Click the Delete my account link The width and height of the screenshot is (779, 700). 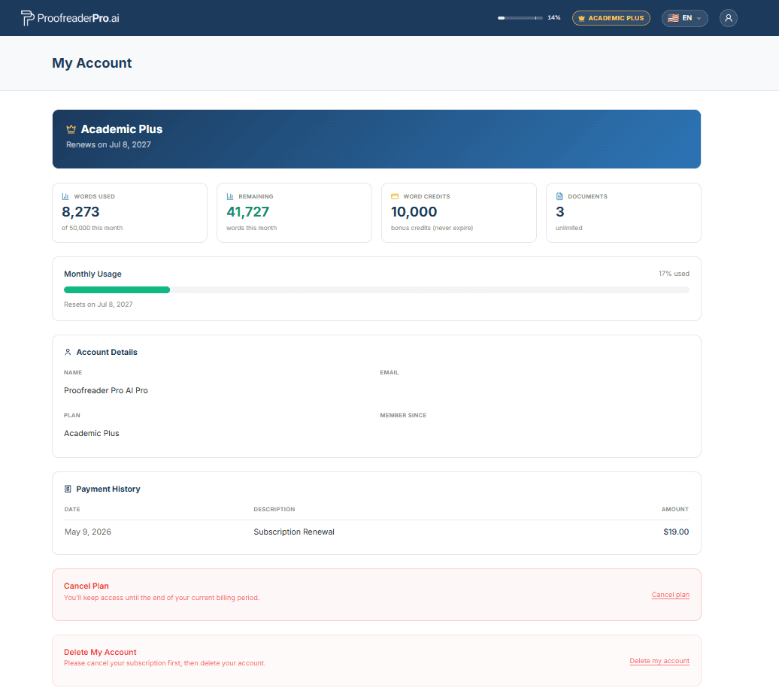(x=659, y=661)
